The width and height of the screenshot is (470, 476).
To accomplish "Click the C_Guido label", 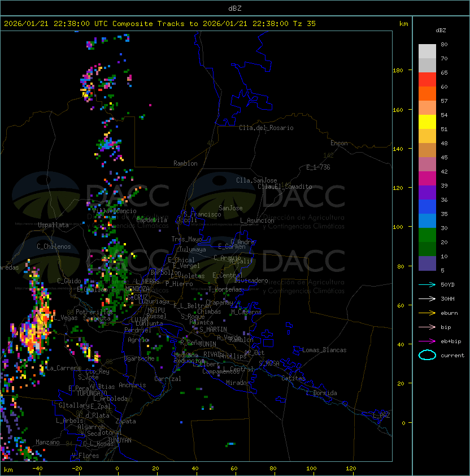I will coord(69,281).
